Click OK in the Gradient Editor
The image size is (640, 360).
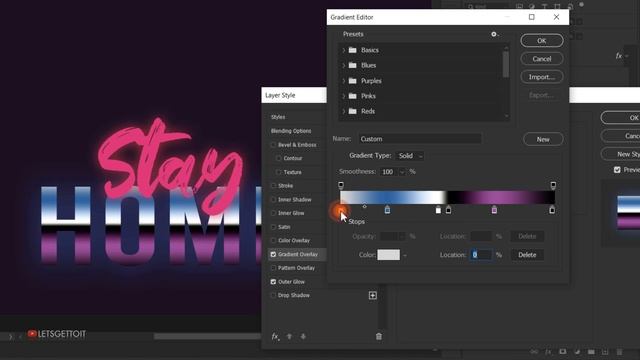[542, 41]
